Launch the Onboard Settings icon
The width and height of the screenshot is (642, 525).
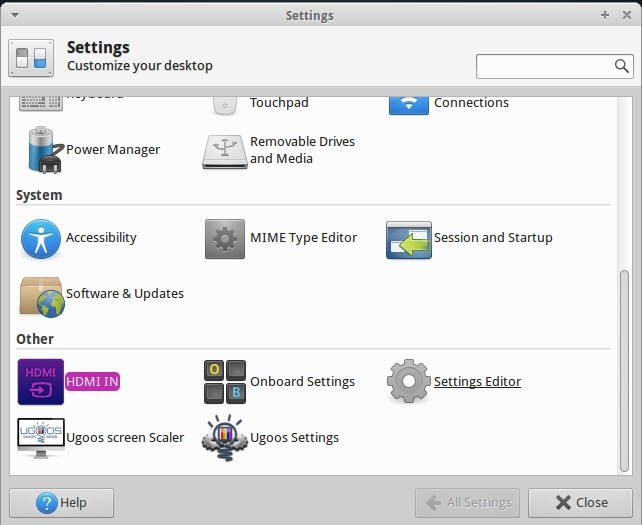224,382
